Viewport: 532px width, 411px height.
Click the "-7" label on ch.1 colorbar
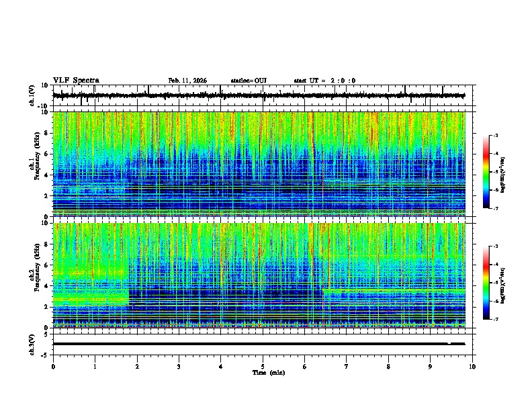495,208
